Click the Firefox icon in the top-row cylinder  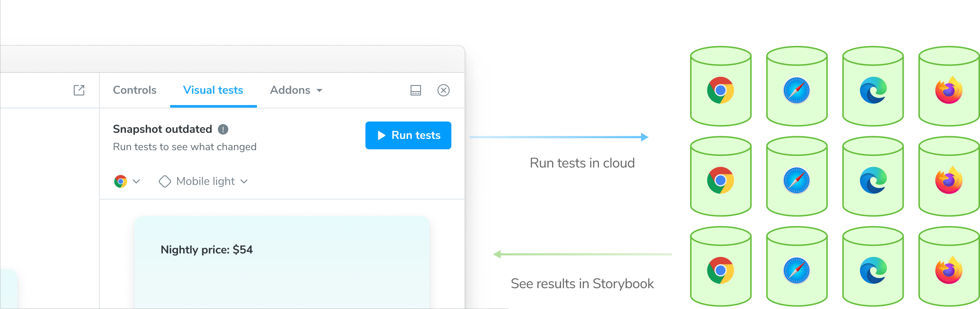click(x=949, y=90)
